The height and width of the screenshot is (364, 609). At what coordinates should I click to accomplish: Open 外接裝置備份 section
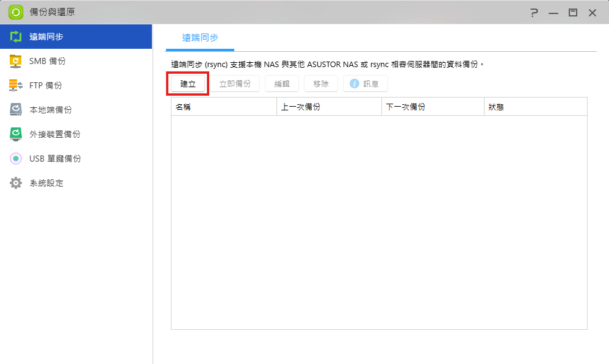[x=76, y=134]
